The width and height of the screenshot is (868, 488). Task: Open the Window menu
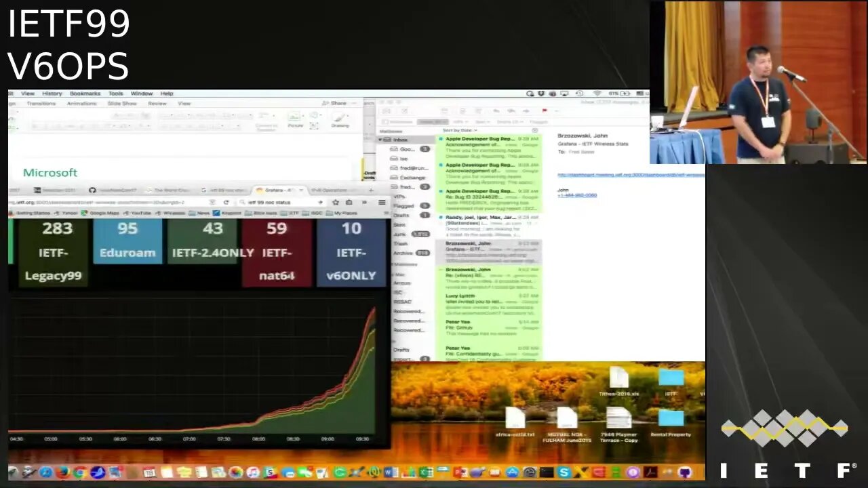pos(141,94)
